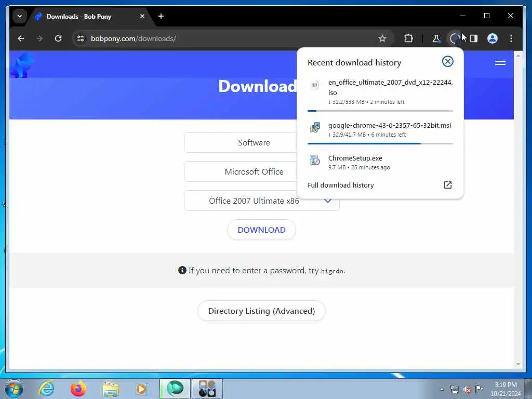532x399 pixels.
Task: Click the muted volume tray icon
Action: 467,390
